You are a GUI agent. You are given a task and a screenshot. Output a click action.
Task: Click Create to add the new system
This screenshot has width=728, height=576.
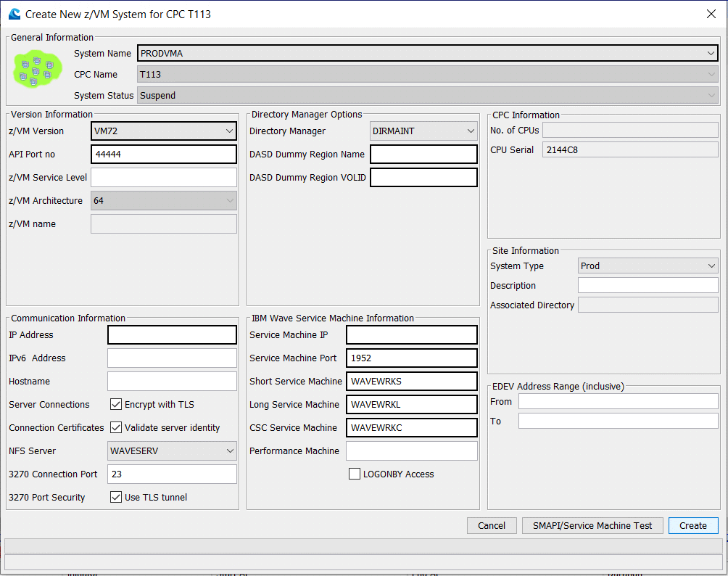(x=693, y=525)
